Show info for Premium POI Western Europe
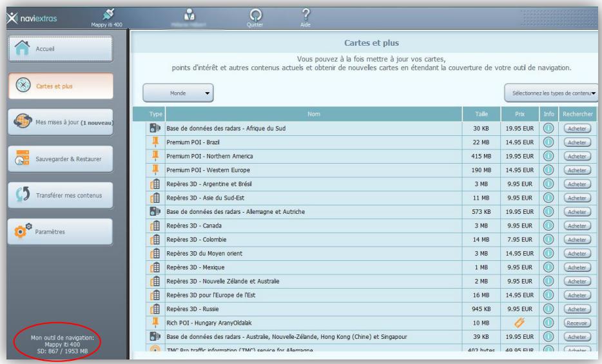602x364 pixels. 549,170
